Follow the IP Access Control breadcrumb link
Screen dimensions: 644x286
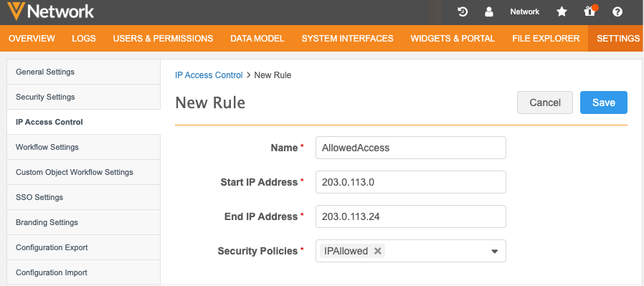point(209,75)
